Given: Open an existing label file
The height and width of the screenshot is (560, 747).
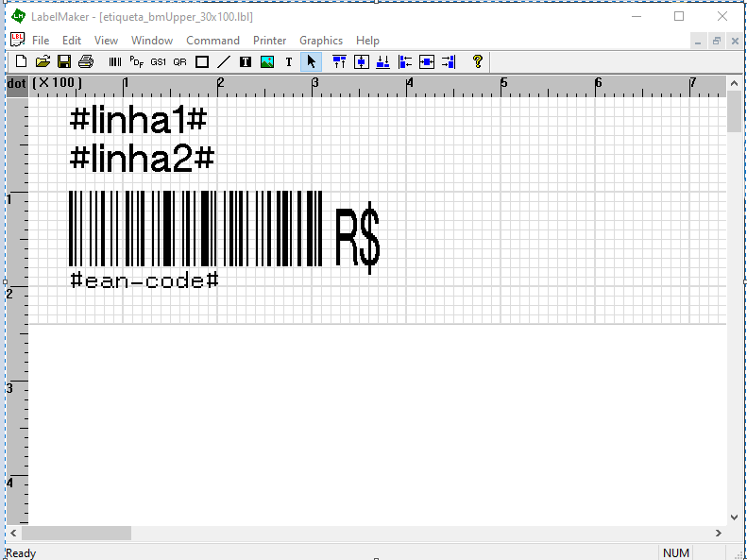Looking at the screenshot, I should click(42, 61).
